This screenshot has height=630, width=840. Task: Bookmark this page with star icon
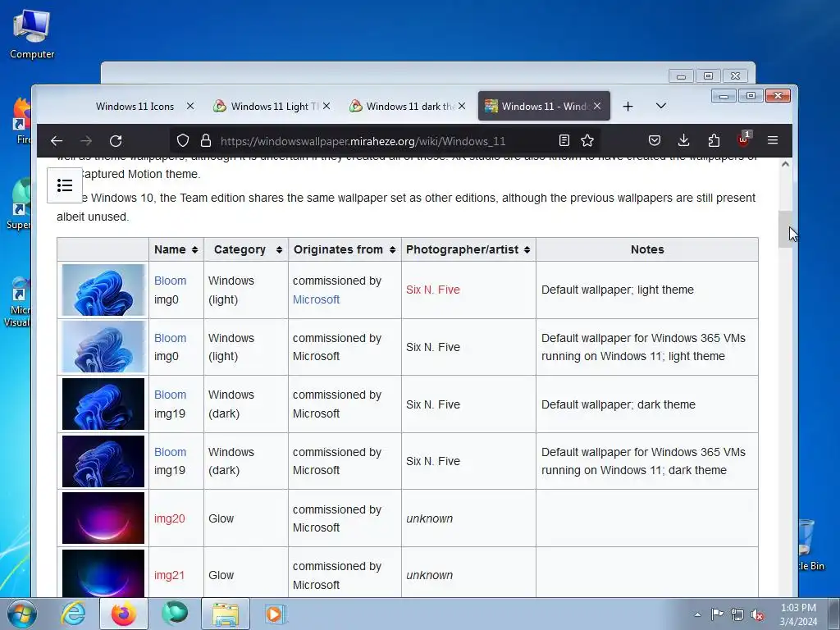[587, 140]
